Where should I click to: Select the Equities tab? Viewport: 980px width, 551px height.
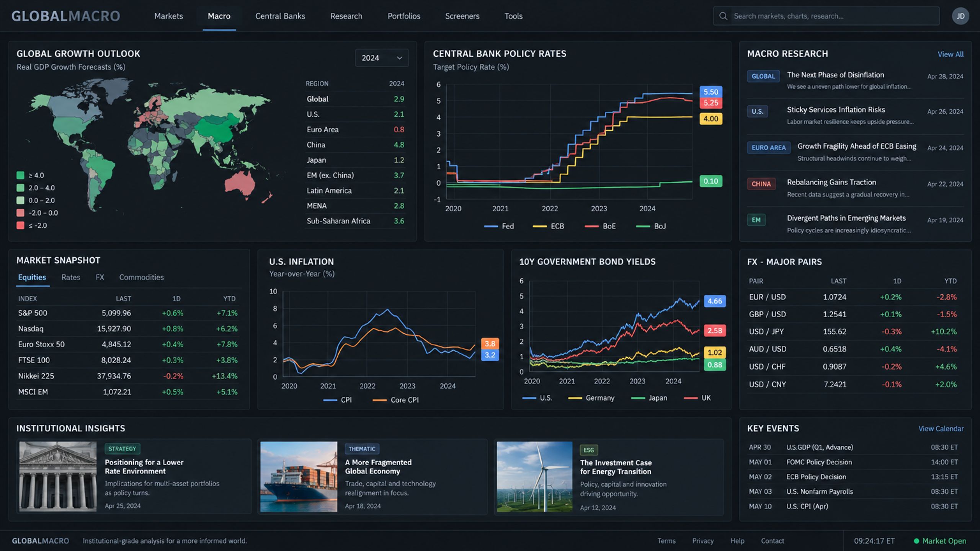[x=32, y=277]
